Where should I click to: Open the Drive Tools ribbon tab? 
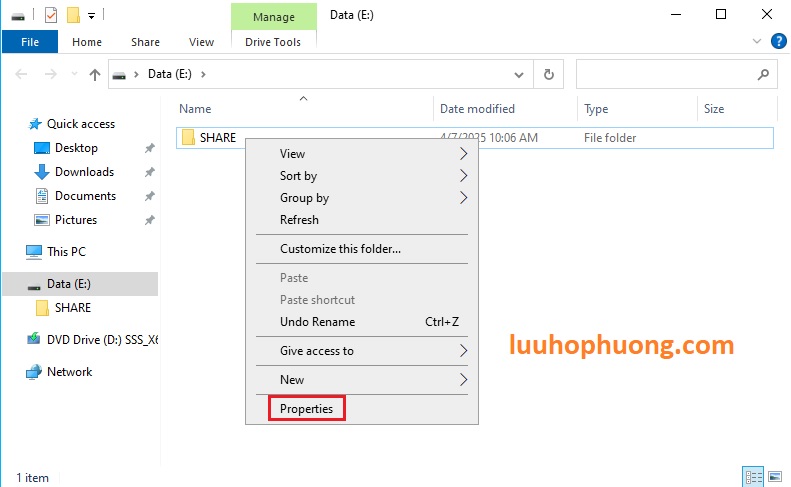coord(273,42)
